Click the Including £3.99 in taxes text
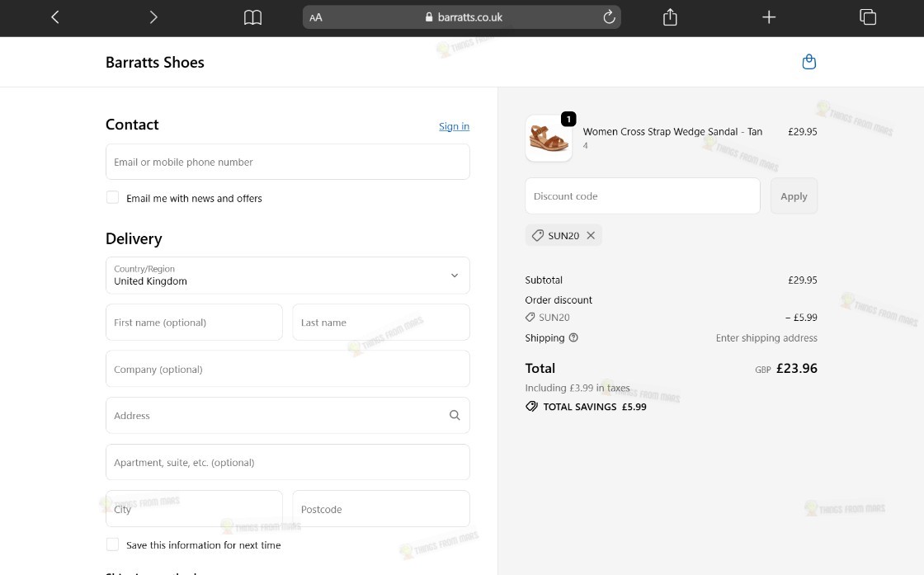Viewport: 924px width, 575px height. 577,388
